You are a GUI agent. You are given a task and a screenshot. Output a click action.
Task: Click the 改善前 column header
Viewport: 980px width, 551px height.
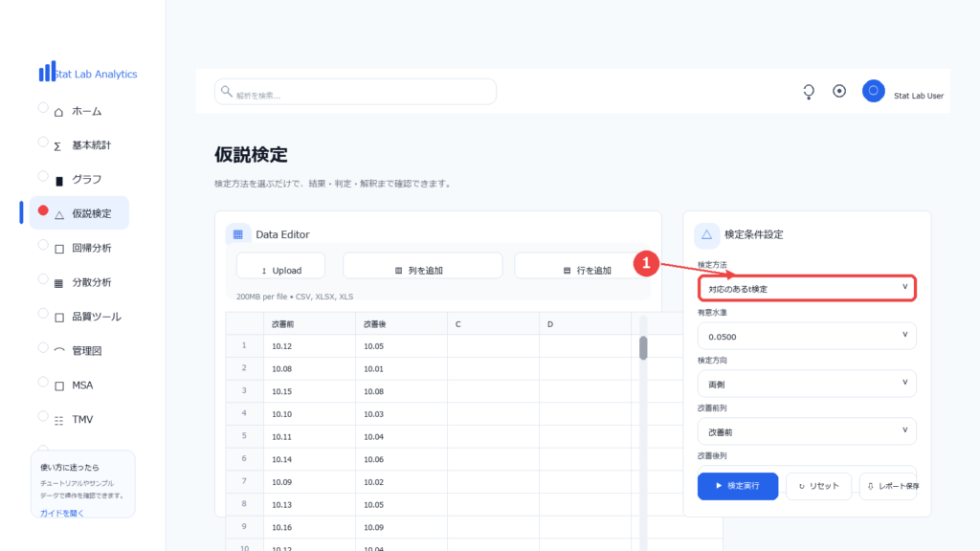(x=309, y=323)
